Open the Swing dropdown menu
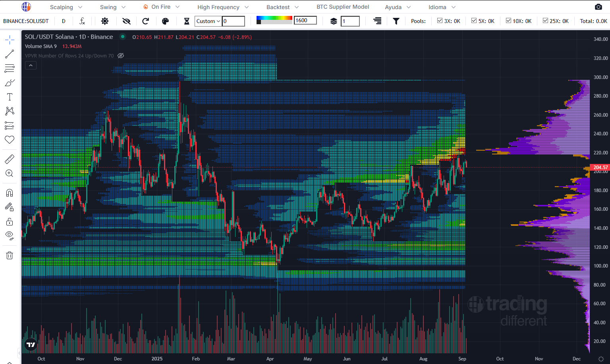This screenshot has height=364, width=610. (x=113, y=7)
